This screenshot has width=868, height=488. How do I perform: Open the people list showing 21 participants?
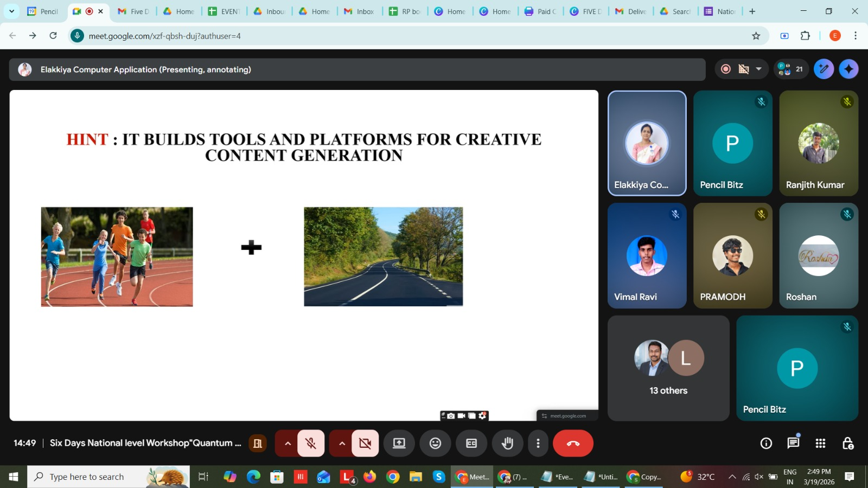[x=791, y=69]
